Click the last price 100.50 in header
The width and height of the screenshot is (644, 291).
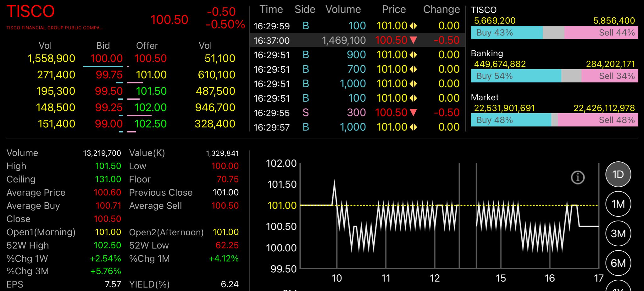click(169, 20)
